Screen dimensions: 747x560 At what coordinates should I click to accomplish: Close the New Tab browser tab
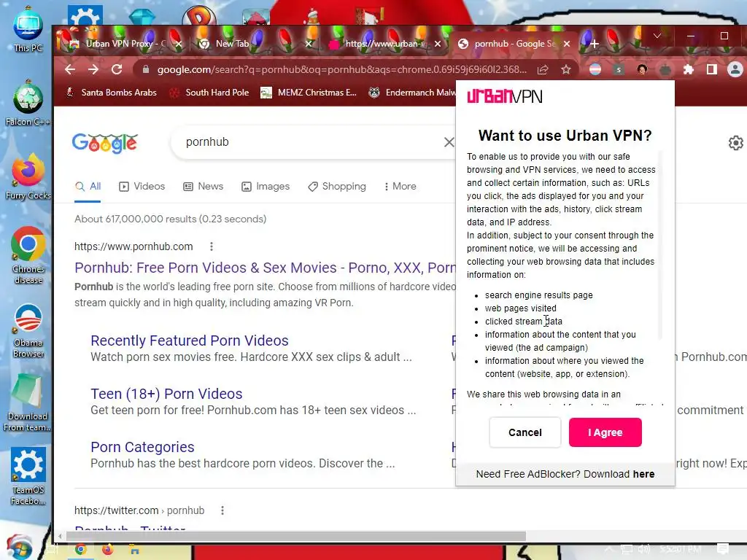coord(309,44)
